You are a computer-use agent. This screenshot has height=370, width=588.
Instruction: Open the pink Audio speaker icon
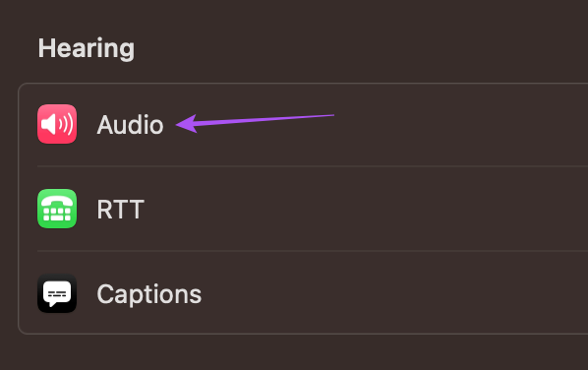[x=57, y=124]
